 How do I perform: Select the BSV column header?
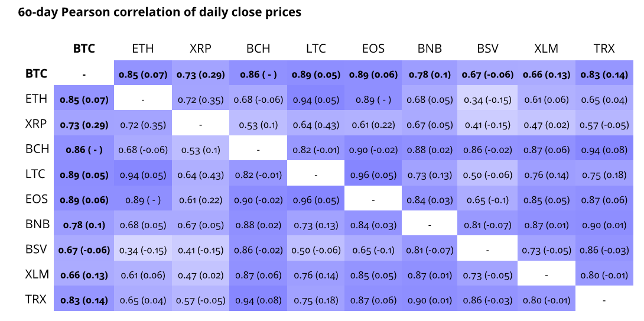(x=487, y=49)
